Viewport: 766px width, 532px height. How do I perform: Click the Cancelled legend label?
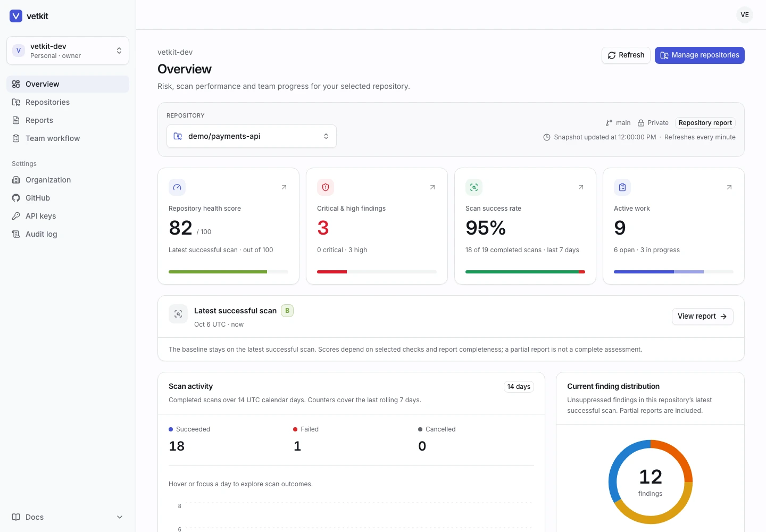tap(440, 429)
